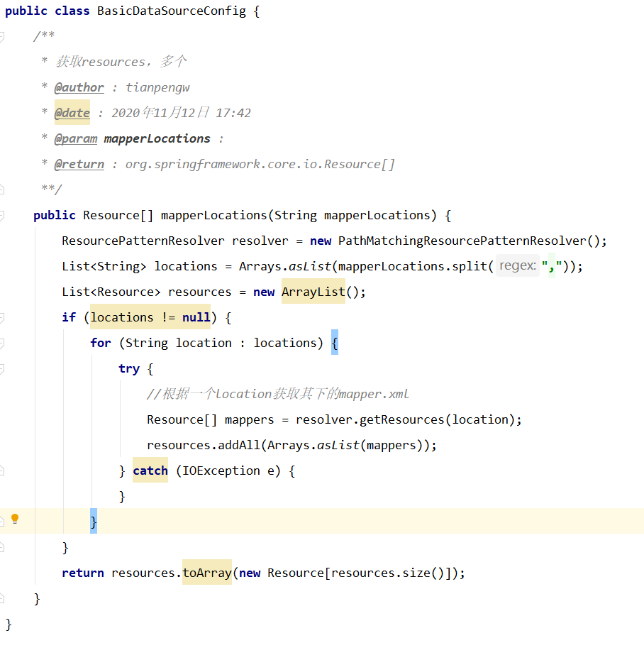Click the split method call
Screen dimensions: 644x660
tap(470, 266)
